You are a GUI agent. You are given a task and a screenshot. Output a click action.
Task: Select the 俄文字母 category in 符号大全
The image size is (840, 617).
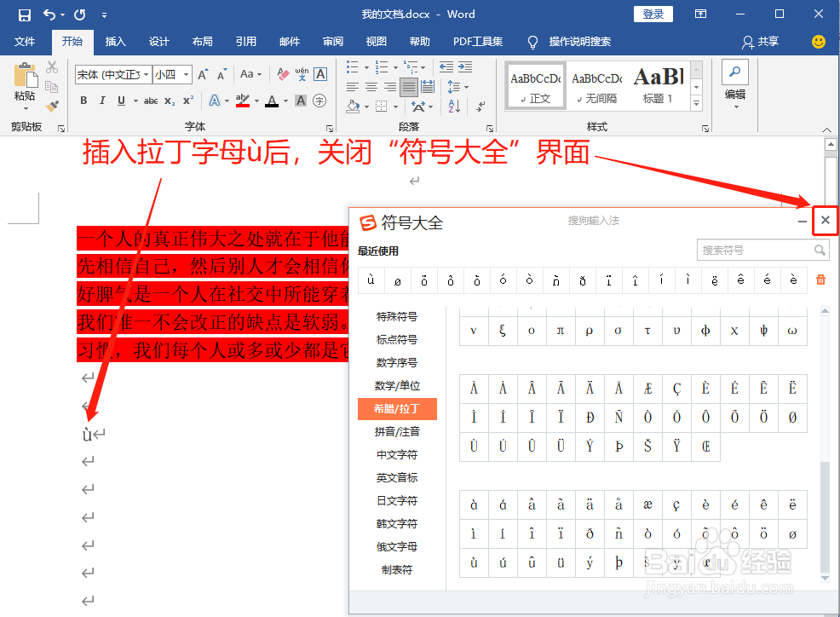[397, 546]
